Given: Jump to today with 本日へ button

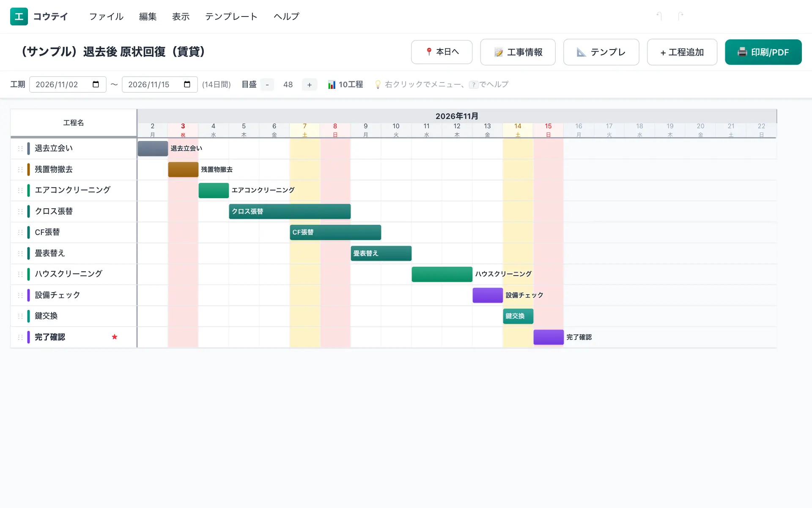Looking at the screenshot, I should (x=442, y=52).
